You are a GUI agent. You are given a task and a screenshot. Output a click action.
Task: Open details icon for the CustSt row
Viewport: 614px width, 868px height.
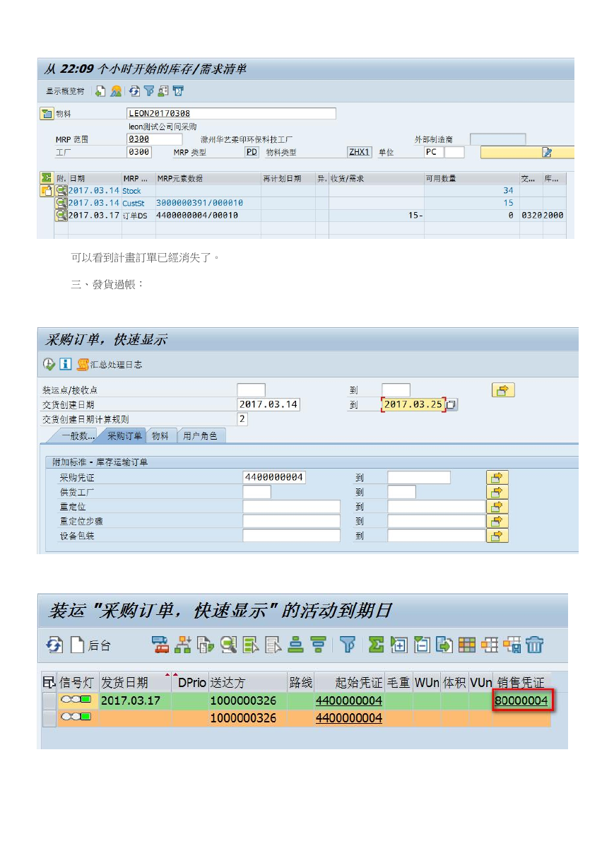tap(61, 203)
